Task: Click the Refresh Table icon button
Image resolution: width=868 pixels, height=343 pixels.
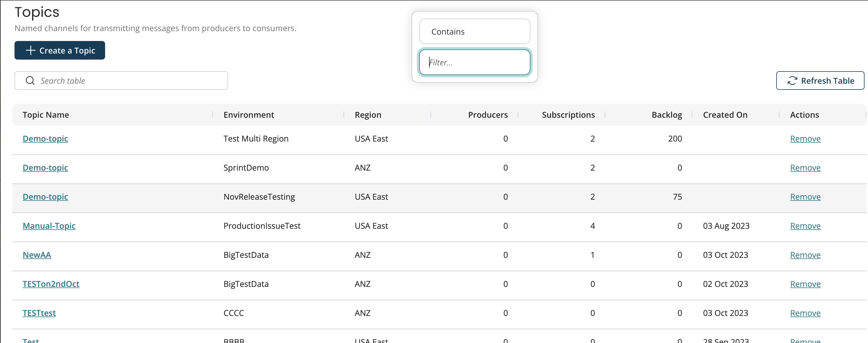Action: tap(792, 80)
